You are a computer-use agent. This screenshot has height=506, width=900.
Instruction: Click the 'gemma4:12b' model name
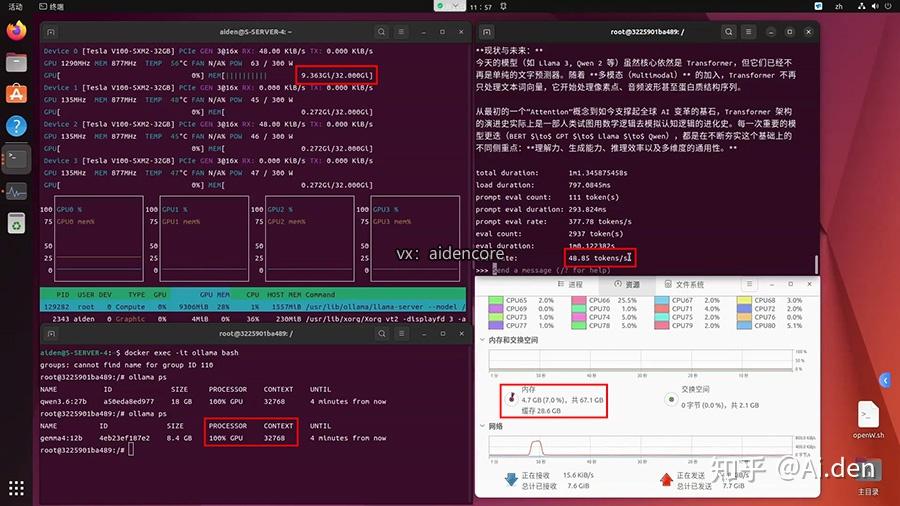61,438
